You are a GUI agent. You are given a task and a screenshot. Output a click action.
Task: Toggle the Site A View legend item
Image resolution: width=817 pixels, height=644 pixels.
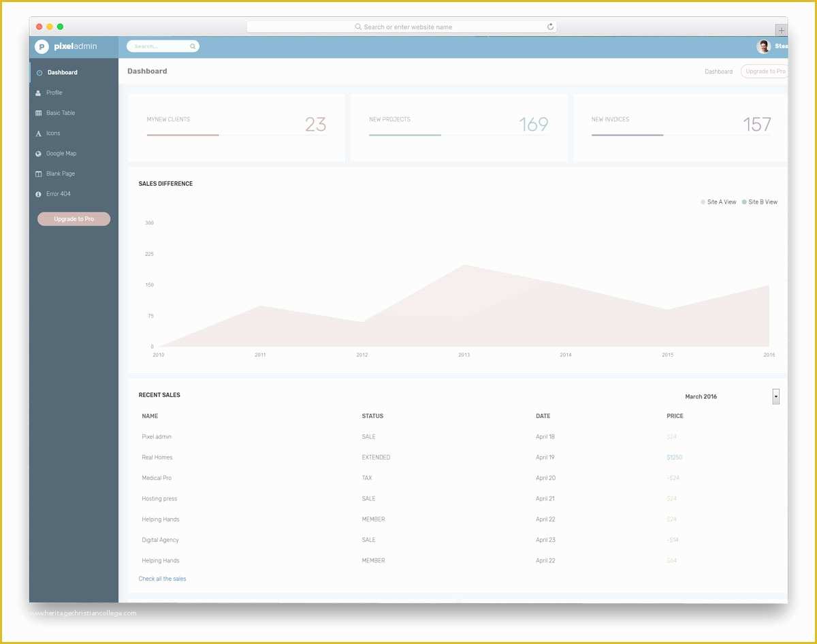click(x=718, y=202)
